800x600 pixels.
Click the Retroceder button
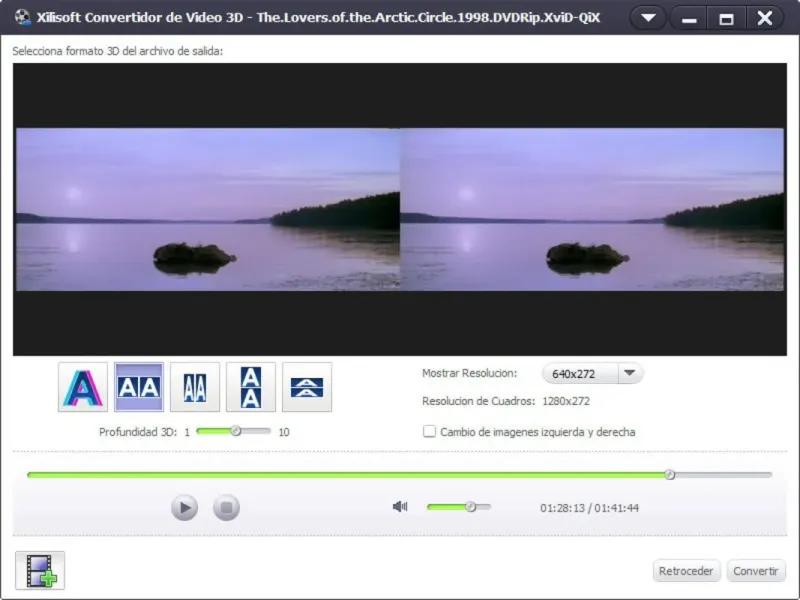(686, 571)
